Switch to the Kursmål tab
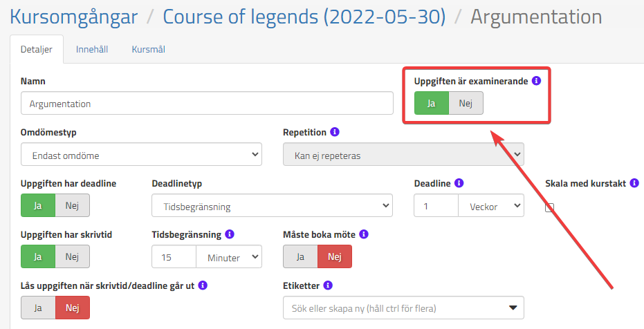 click(148, 49)
